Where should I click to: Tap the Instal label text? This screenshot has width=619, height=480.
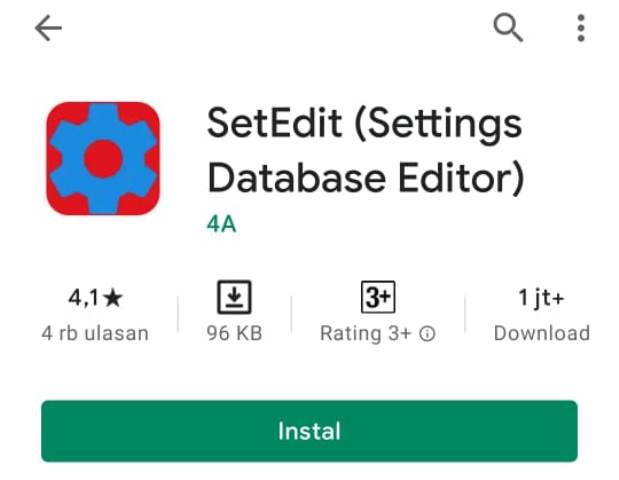309,431
